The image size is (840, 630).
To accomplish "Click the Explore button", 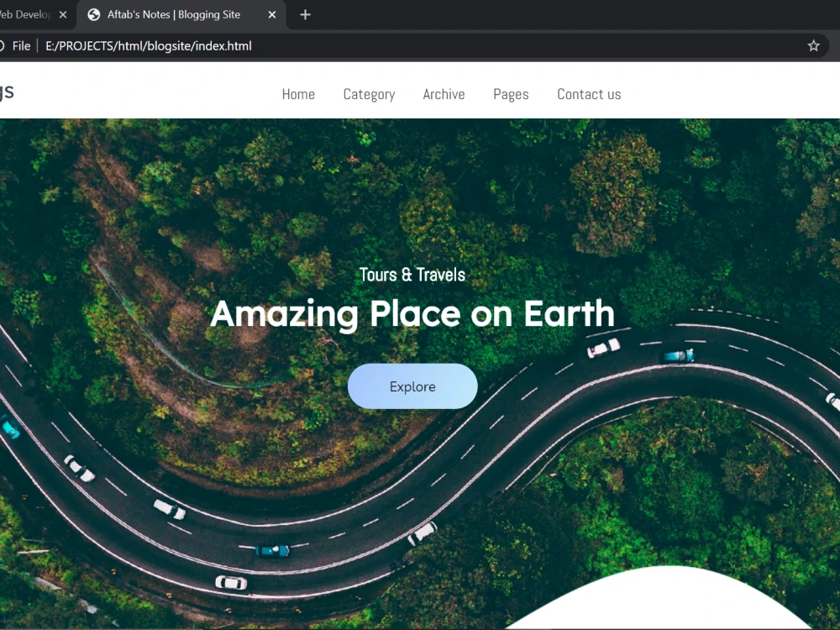I will 412,386.
